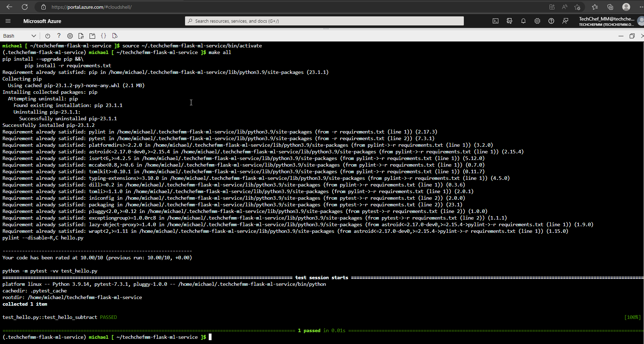Viewport: 644px width, 344px height.
Task: Open Azure portal settings gear in top bar
Action: coord(537,21)
